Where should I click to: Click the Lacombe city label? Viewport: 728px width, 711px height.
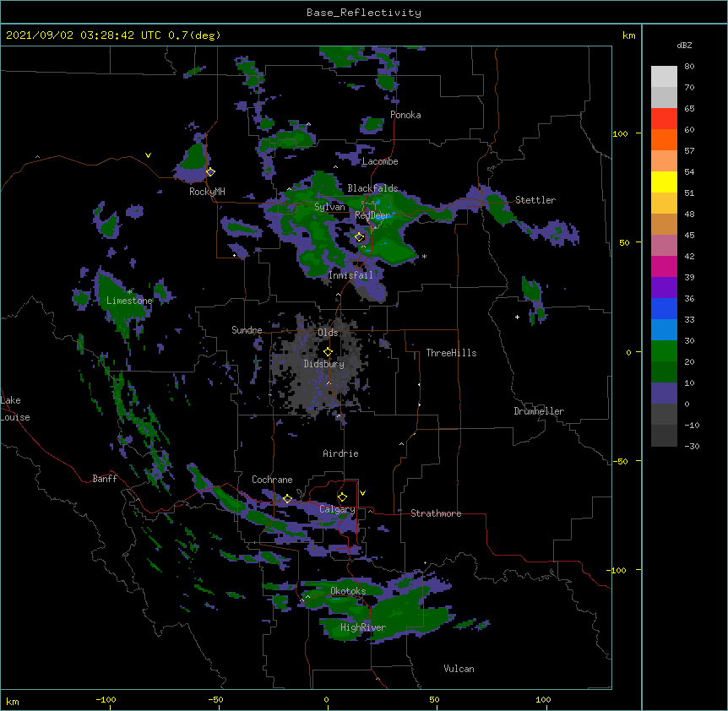pyautogui.click(x=380, y=161)
